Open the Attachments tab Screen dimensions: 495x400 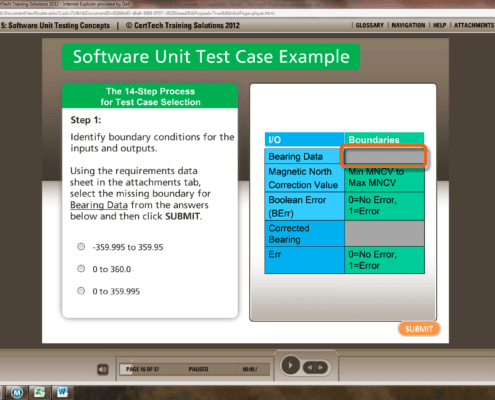[474, 25]
